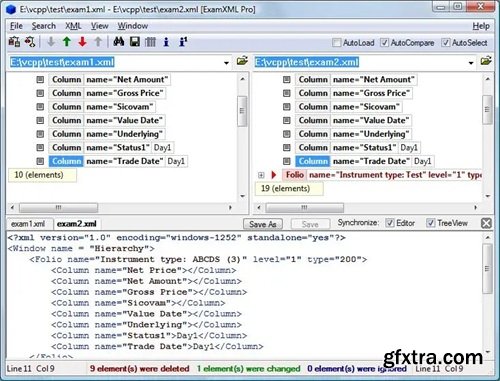Open the View menu
The height and width of the screenshot is (381, 500).
click(x=99, y=26)
